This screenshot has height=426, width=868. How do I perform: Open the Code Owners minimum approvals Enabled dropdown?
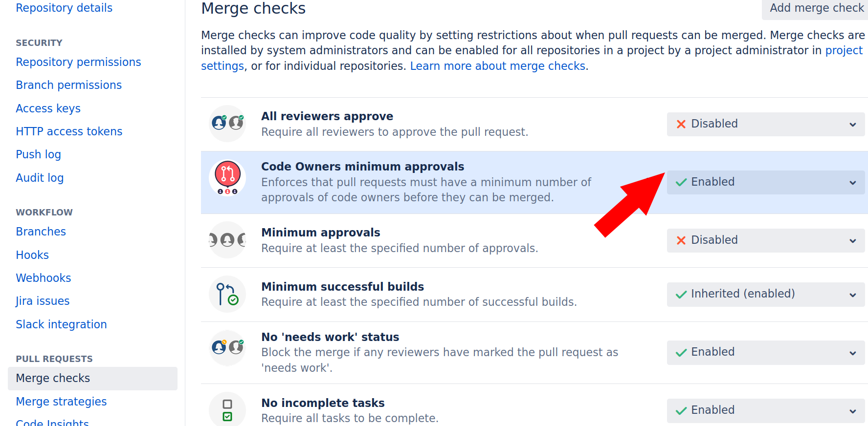point(765,182)
